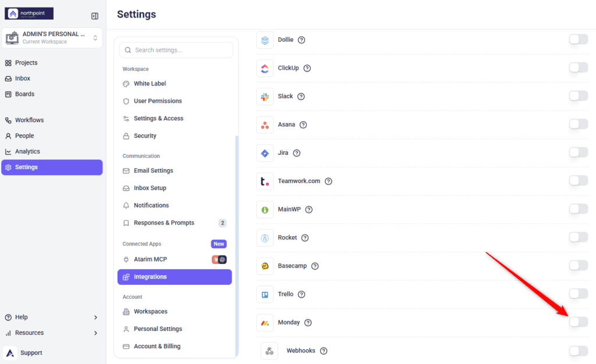Enable the Monday integration toggle
The image size is (596, 364).
(579, 322)
